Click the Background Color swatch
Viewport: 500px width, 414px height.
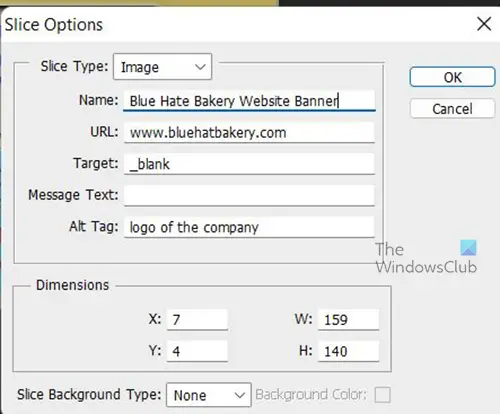tap(382, 395)
